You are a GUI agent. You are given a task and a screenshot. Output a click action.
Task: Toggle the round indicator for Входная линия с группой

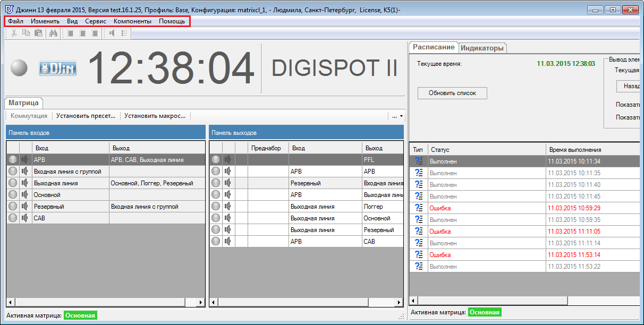tap(13, 171)
